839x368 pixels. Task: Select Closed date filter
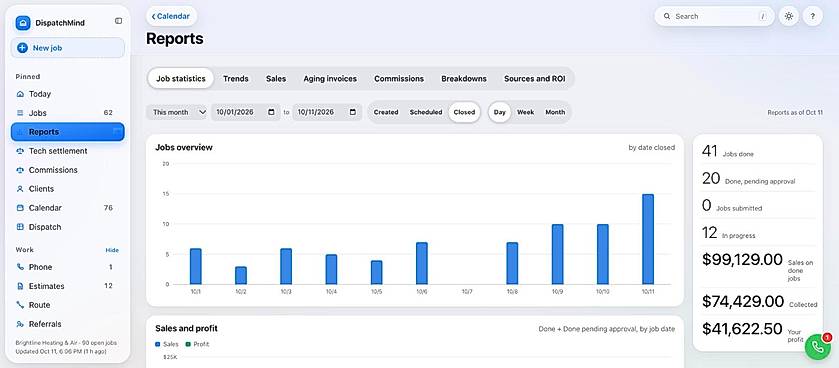tap(464, 112)
